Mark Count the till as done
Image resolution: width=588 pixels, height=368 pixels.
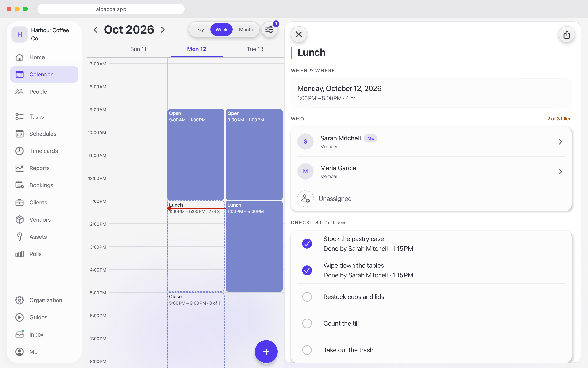click(x=307, y=323)
